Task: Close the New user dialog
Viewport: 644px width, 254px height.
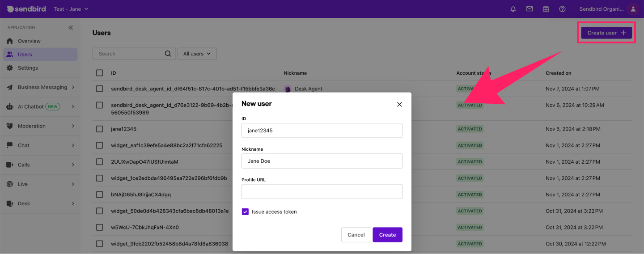Action: [399, 104]
